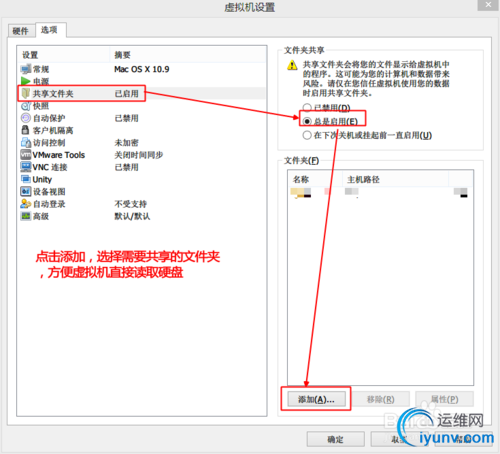Close the 虚拟机设置 dialog

[488, 5]
